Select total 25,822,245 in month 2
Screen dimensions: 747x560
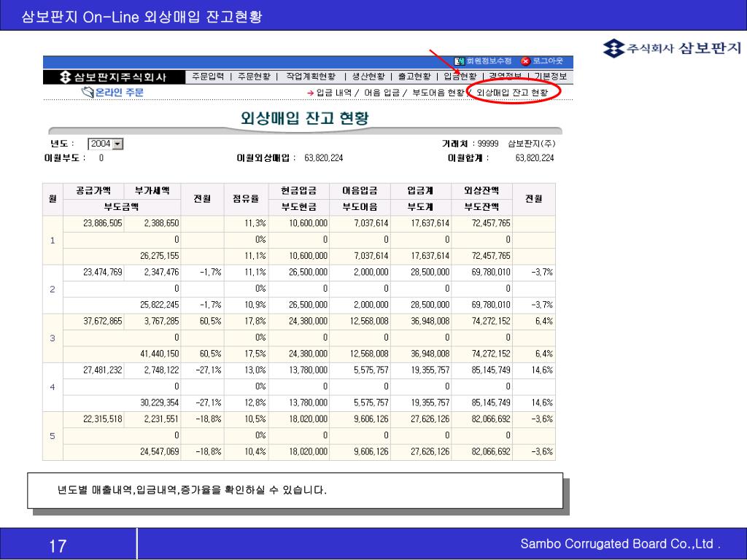click(160, 305)
